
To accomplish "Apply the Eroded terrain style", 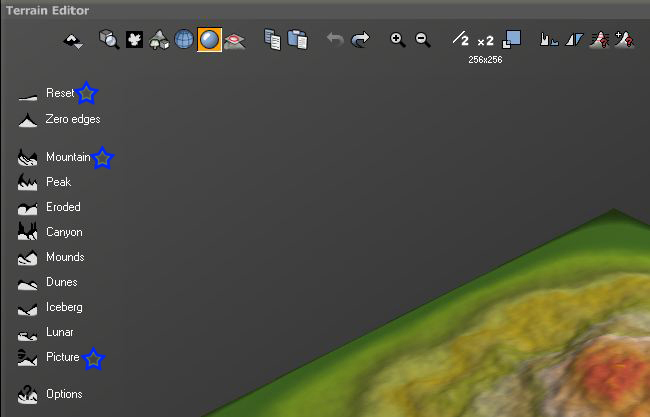I will [x=49, y=207].
